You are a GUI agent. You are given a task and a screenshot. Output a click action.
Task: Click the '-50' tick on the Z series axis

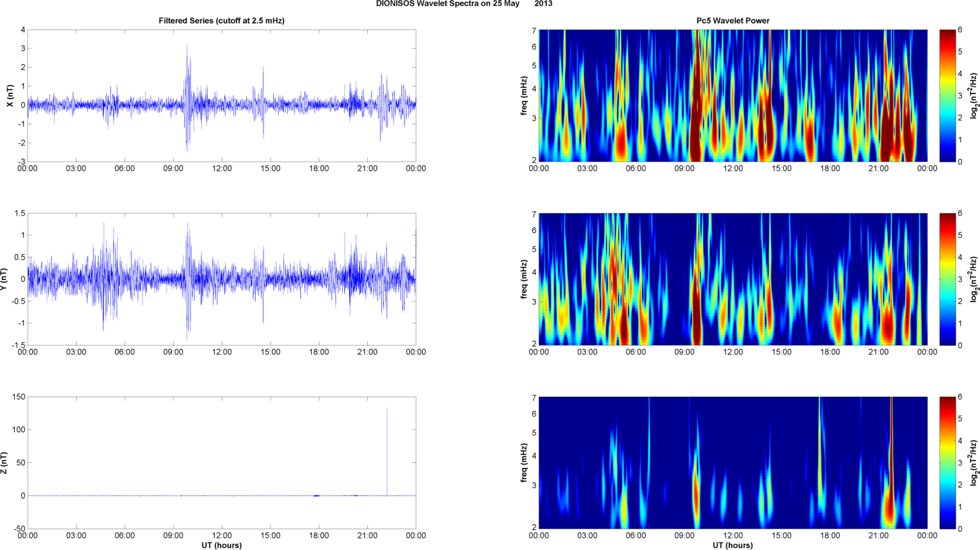coord(19,529)
